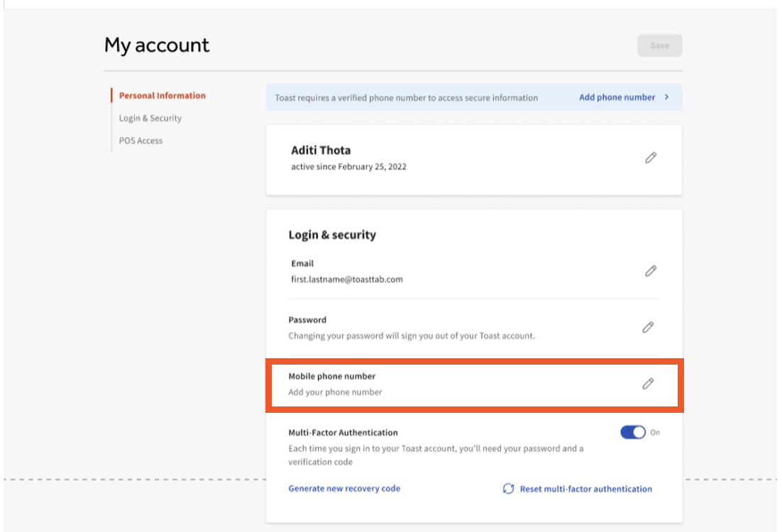Go to POS Access from the sidebar
The height and width of the screenshot is (532, 782).
(141, 140)
